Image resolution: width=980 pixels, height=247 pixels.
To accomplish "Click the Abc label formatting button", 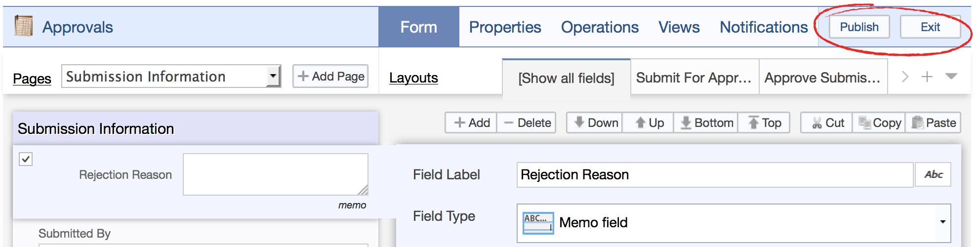I will (x=933, y=174).
